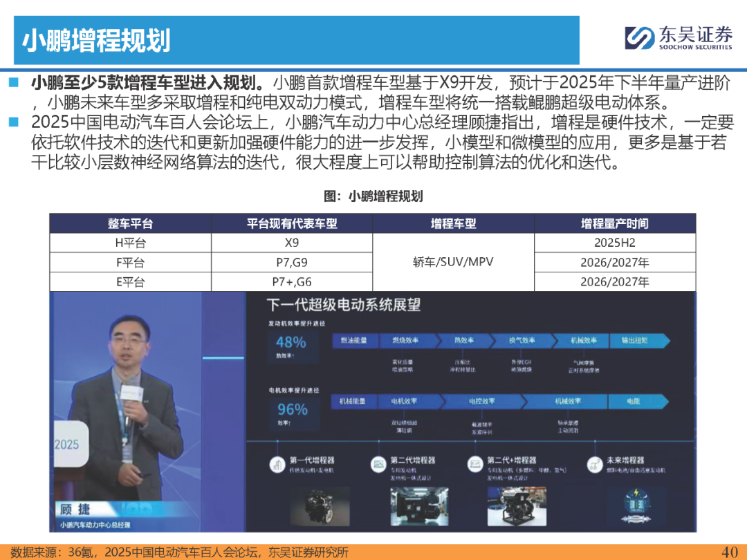Click the 电机效率 arrow chip

[409, 402]
